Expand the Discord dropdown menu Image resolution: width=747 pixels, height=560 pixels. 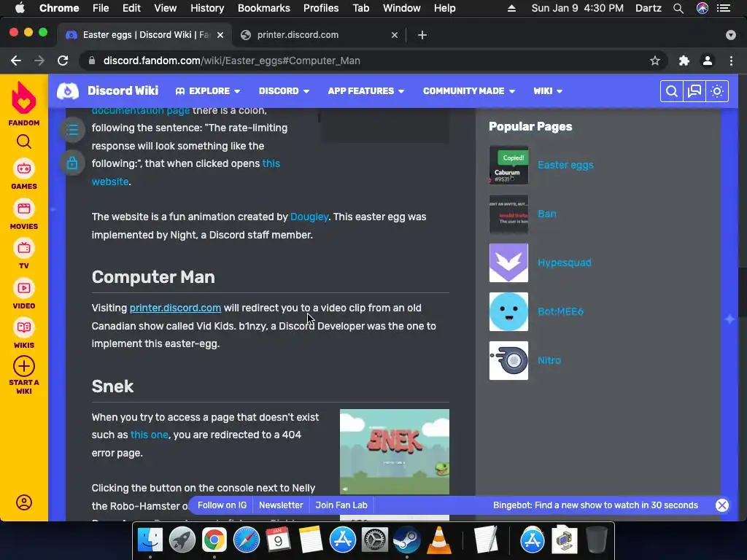tap(284, 91)
